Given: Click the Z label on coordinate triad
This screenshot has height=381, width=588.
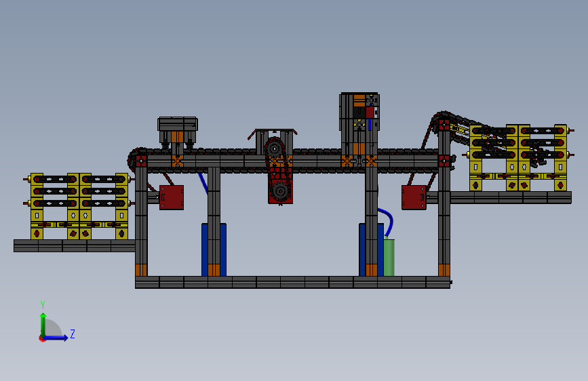Looking at the screenshot, I should (73, 334).
